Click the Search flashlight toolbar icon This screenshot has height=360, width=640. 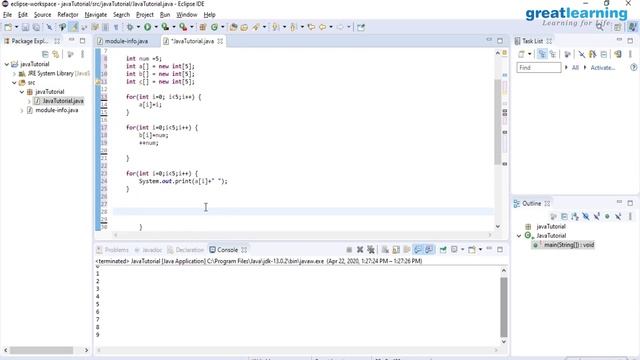[256, 27]
